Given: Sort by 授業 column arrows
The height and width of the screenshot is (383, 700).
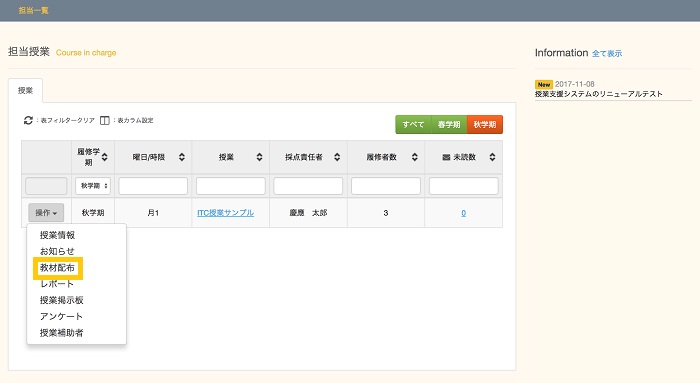Looking at the screenshot, I should (x=259, y=157).
